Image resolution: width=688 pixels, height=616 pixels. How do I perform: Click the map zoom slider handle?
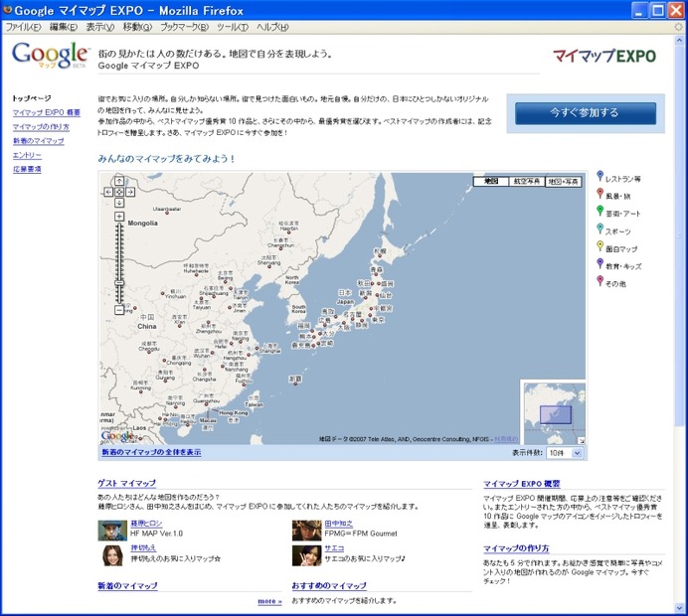tap(119, 283)
